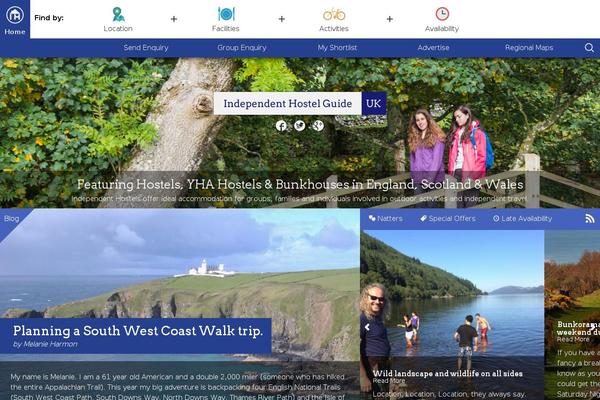Open the South West Coast Walk post
600x400 pixels.
click(138, 331)
